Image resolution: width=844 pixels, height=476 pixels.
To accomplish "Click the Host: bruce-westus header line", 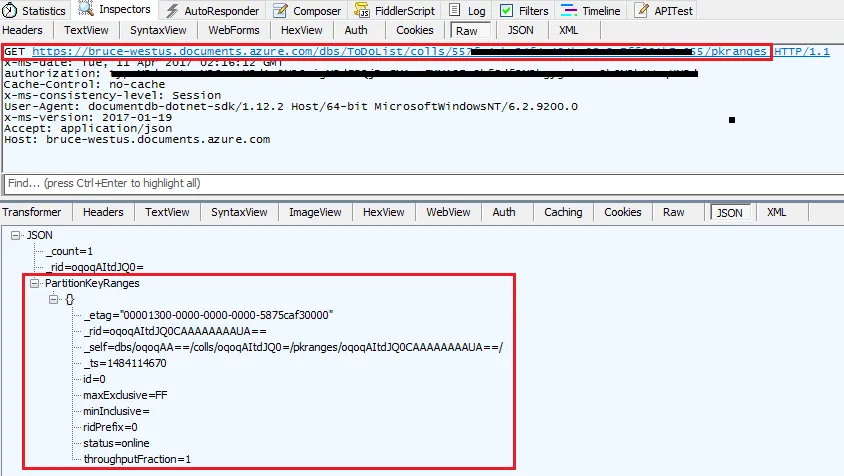I will tap(137, 139).
